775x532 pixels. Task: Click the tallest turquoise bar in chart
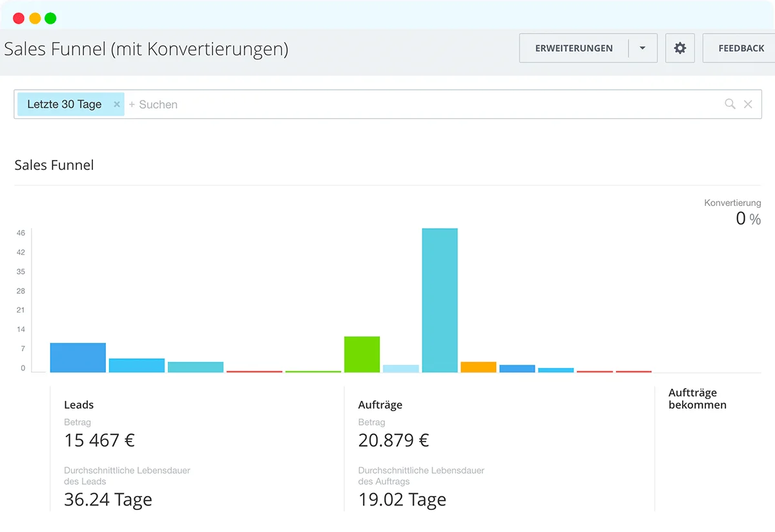pyautogui.click(x=440, y=300)
